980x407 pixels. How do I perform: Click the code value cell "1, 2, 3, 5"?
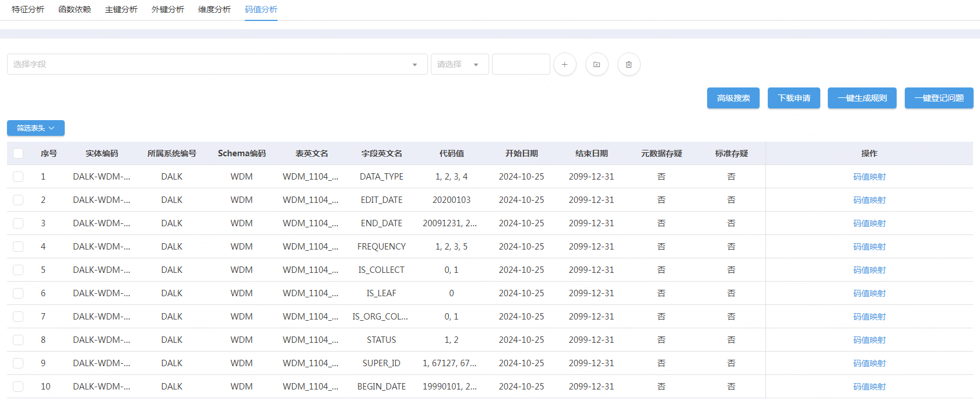[452, 247]
